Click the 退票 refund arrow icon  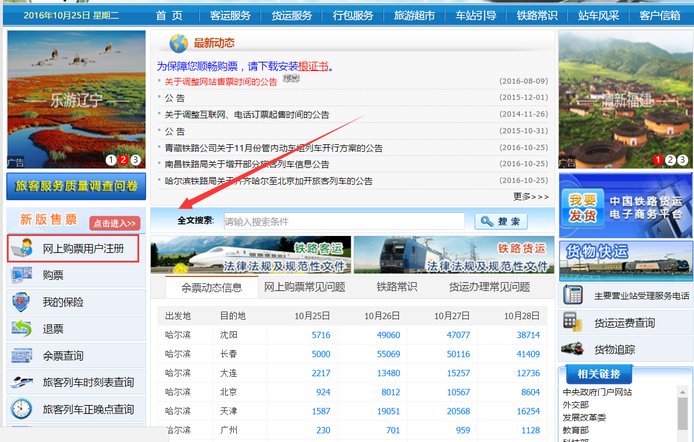(22, 328)
